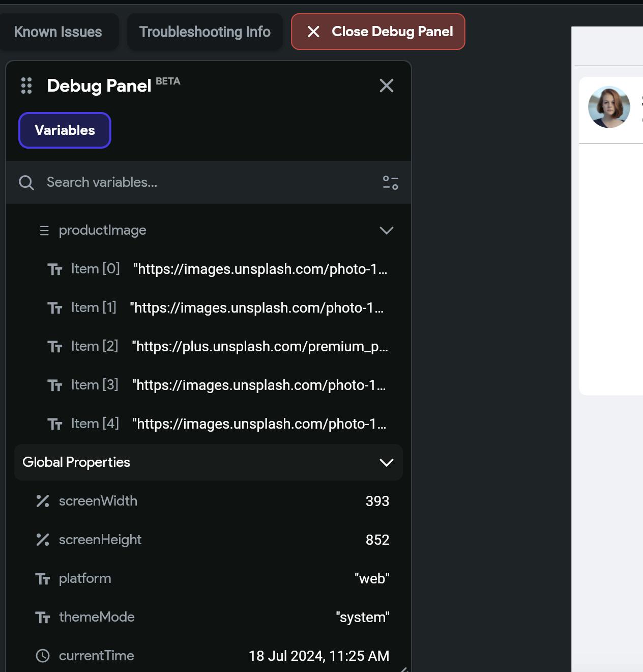Close the Debug Panel with the X
The height and width of the screenshot is (672, 643).
[x=387, y=86]
